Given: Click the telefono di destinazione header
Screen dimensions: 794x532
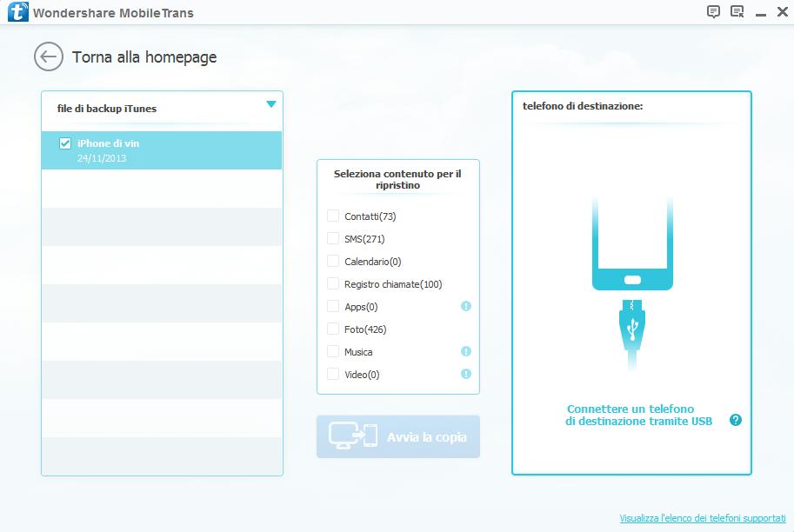Looking at the screenshot, I should (583, 106).
